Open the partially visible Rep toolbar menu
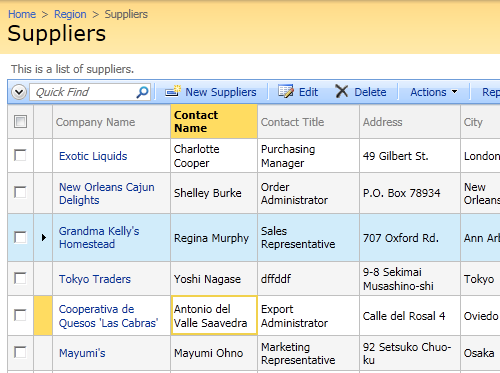 [x=491, y=92]
